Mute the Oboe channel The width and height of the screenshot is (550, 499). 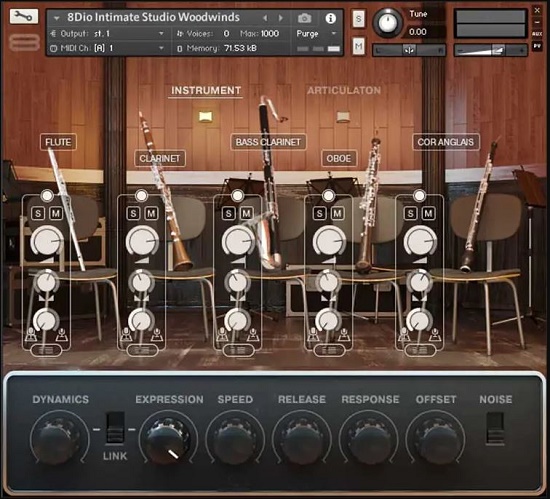[x=337, y=213]
